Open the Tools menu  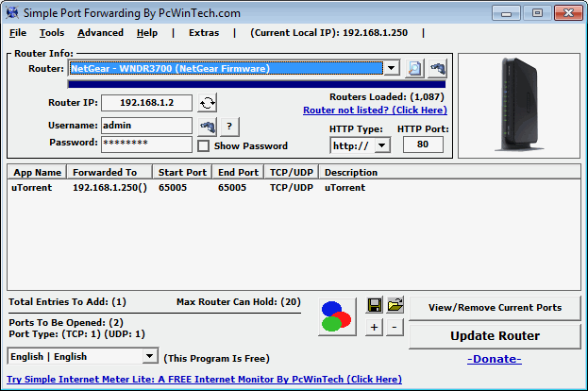(52, 33)
